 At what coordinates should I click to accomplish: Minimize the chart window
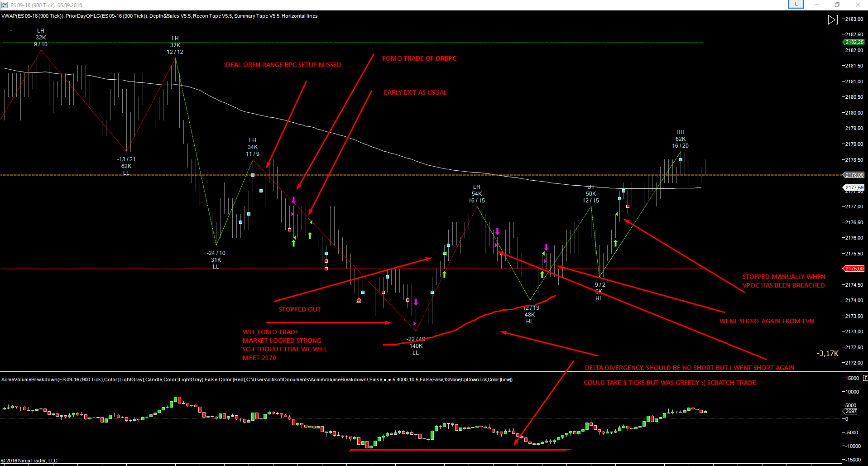pos(817,5)
